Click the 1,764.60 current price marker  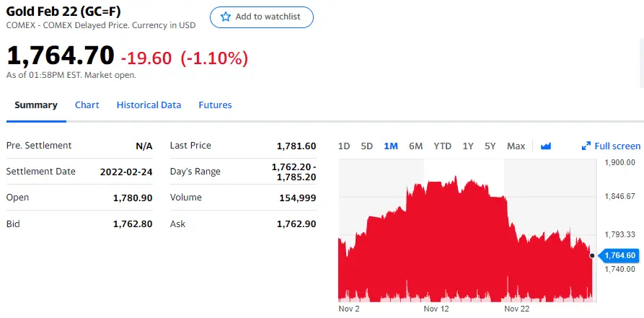coord(620,255)
